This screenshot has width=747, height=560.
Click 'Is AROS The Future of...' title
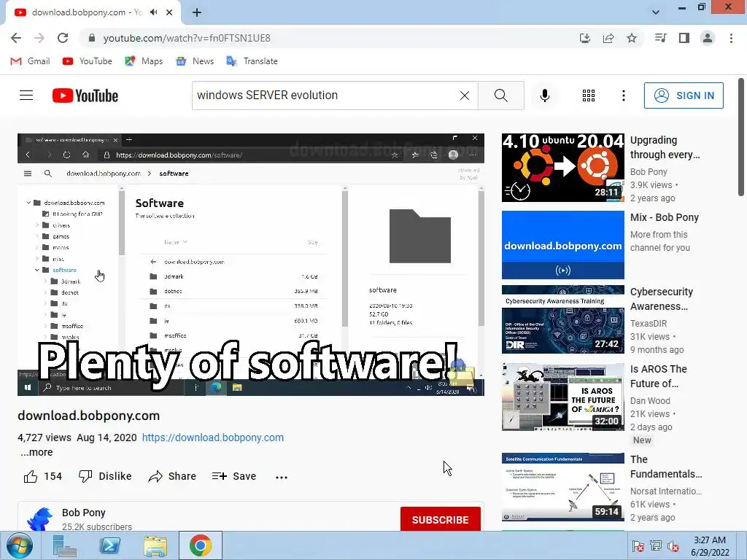[x=659, y=376]
